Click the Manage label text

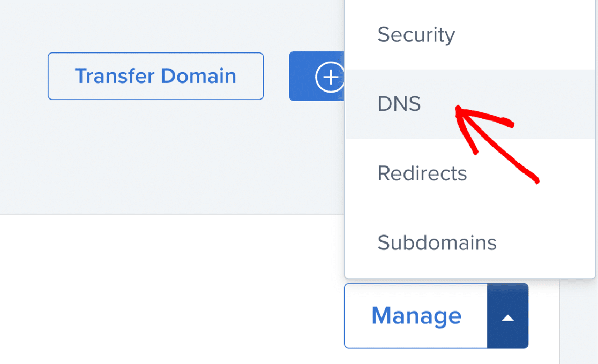[x=416, y=316]
